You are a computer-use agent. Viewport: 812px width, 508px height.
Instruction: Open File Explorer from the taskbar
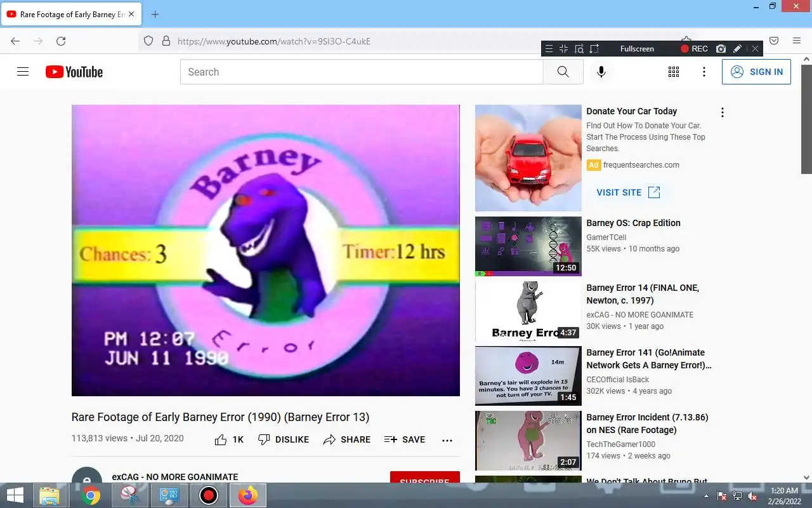click(x=49, y=495)
